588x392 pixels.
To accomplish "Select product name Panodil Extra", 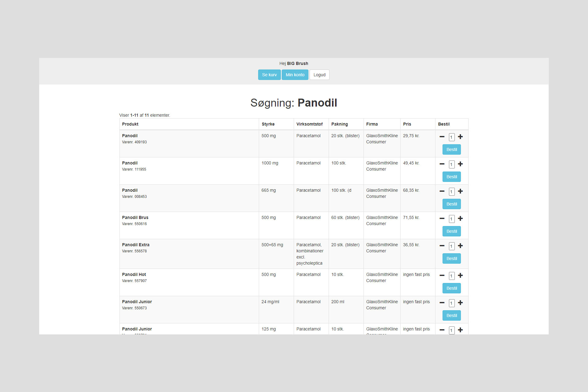I will click(136, 245).
